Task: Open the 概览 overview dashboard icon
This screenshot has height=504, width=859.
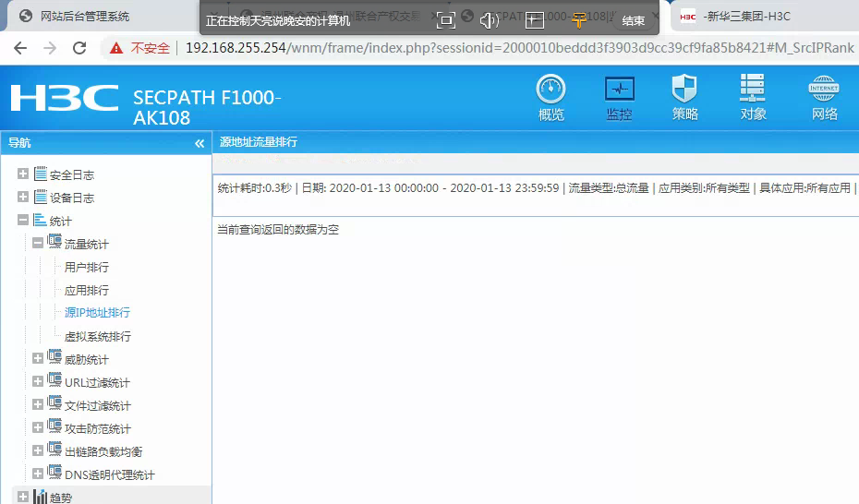Action: tap(550, 98)
